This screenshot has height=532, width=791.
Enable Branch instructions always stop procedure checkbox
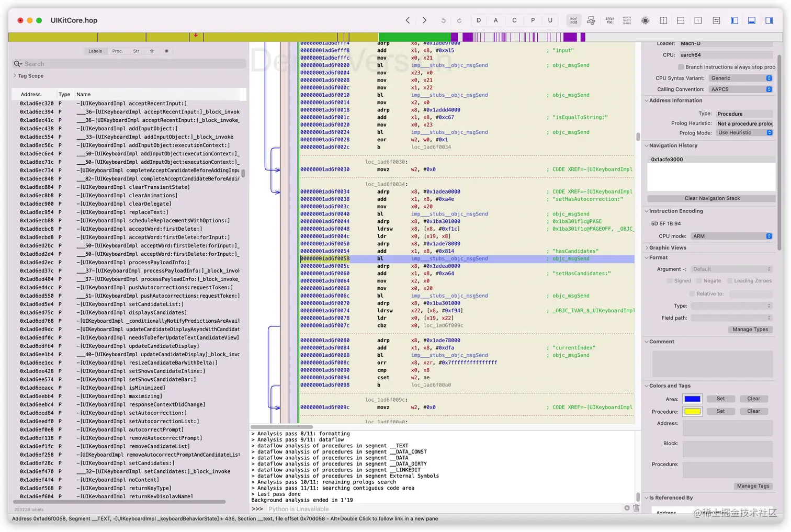click(681, 67)
